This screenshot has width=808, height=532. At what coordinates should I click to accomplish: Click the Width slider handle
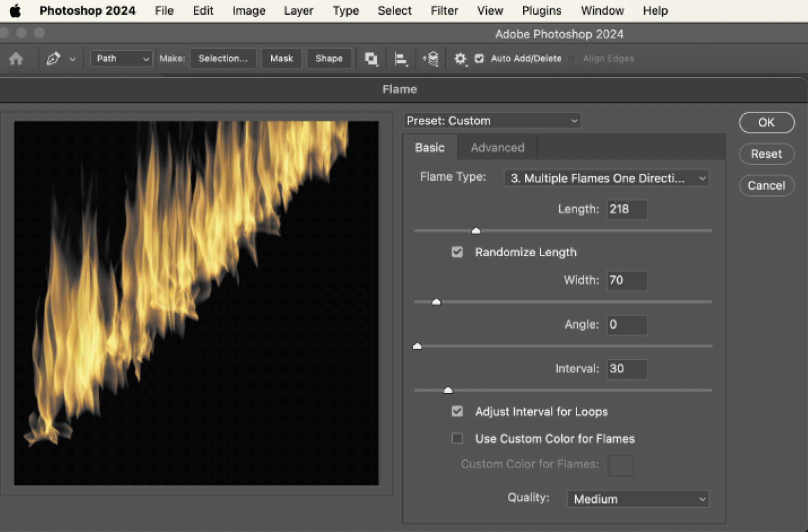click(436, 301)
